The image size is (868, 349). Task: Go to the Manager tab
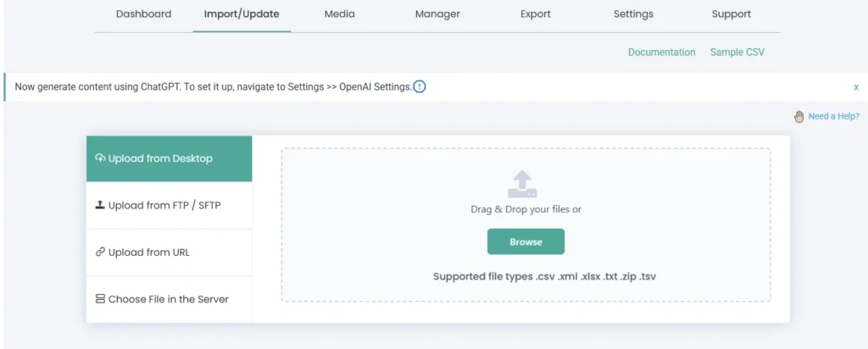pos(437,14)
